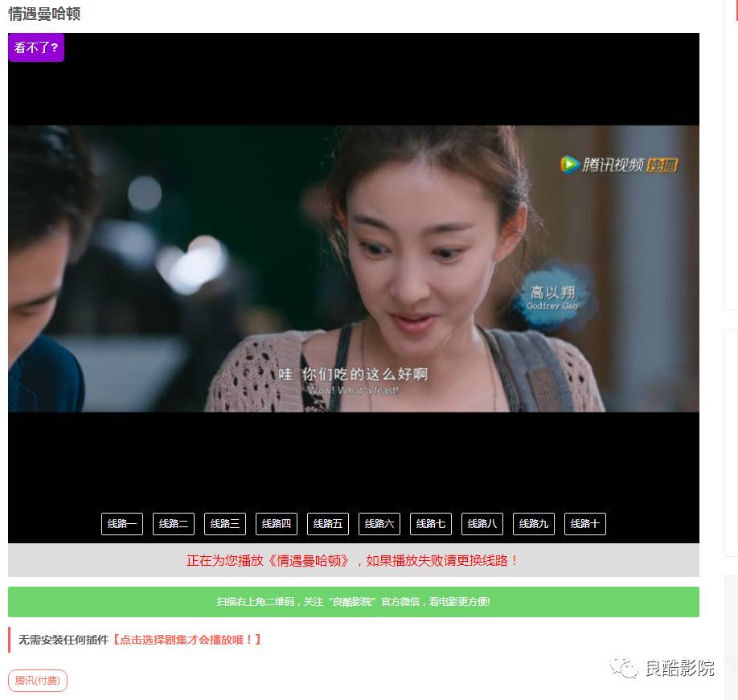
Task: Click the page title 情遇曼哈顿
Action: [x=44, y=14]
